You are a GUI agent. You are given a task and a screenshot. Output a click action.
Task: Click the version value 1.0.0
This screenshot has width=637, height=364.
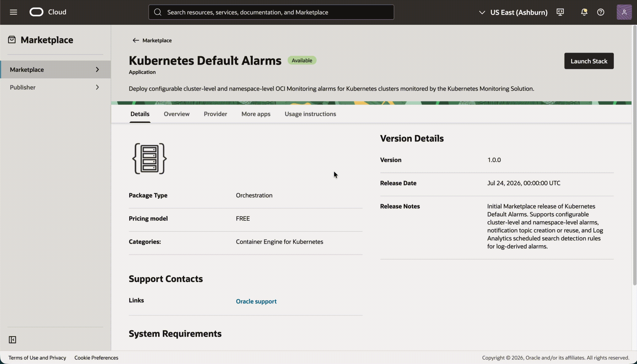pos(494,160)
